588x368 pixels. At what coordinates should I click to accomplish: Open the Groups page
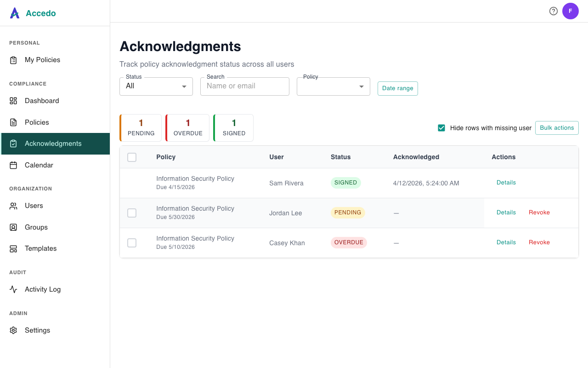pos(55,227)
